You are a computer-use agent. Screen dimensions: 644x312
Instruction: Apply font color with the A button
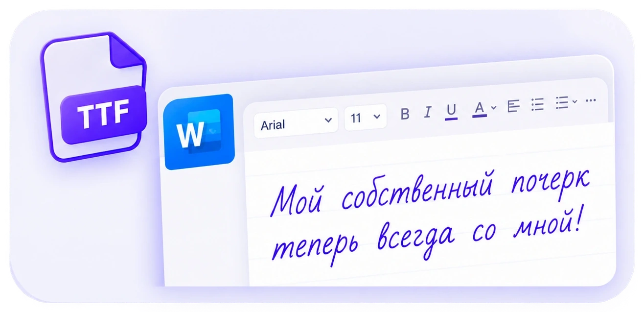click(x=479, y=109)
